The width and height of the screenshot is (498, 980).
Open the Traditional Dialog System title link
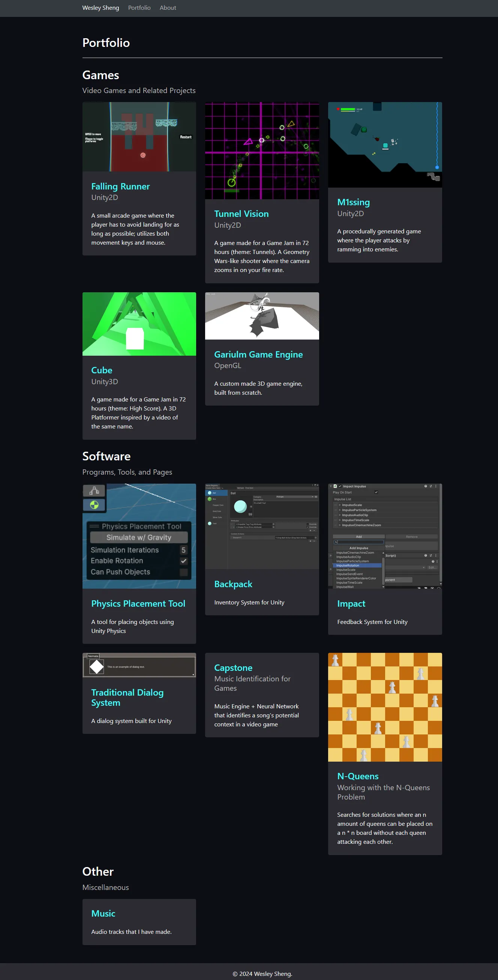click(x=127, y=697)
